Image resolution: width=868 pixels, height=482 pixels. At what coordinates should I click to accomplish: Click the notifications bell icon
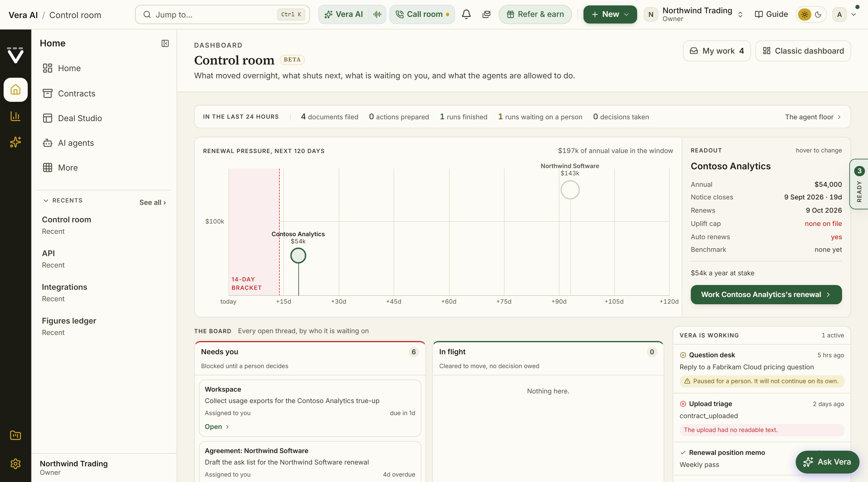click(x=466, y=14)
